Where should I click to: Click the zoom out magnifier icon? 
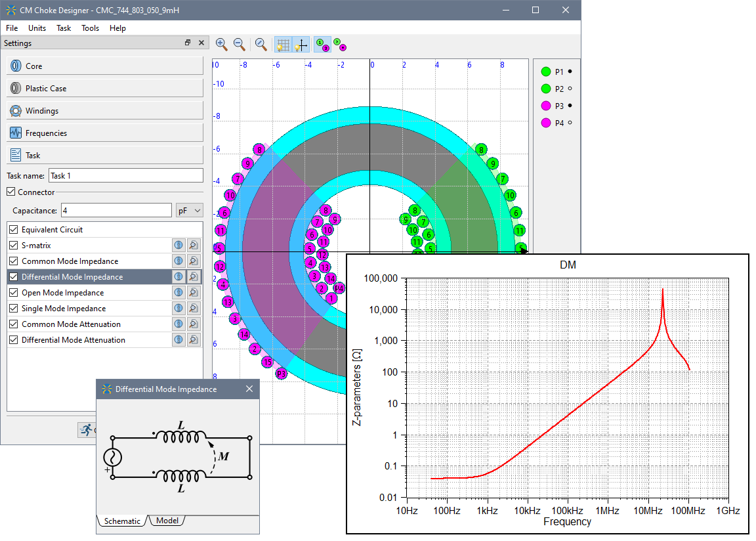point(240,44)
